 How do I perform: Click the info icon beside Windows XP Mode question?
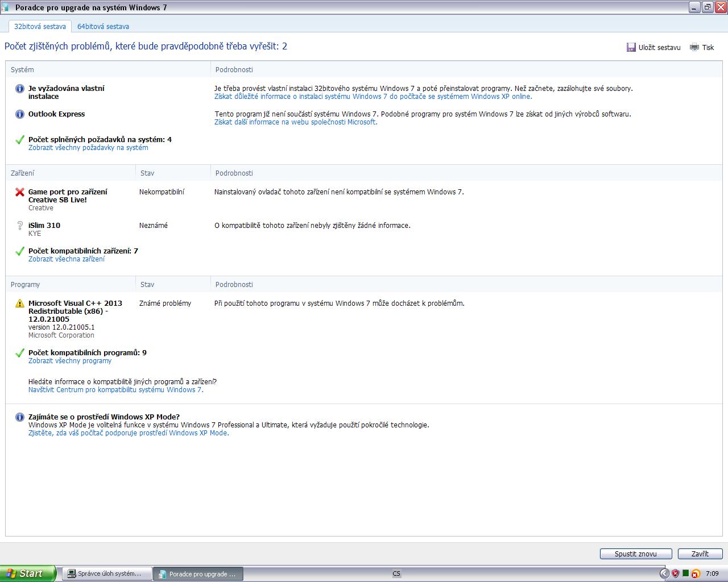click(20, 417)
